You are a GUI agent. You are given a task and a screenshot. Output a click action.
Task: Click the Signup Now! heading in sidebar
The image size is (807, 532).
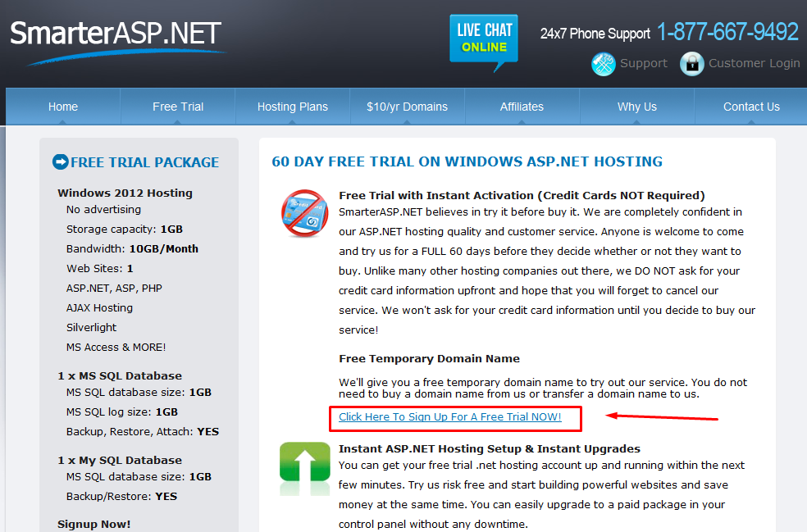(94, 525)
